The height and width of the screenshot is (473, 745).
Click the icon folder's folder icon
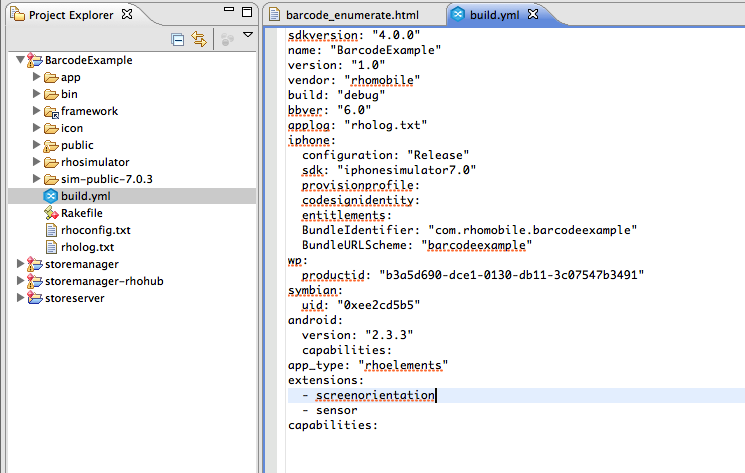(x=51, y=128)
